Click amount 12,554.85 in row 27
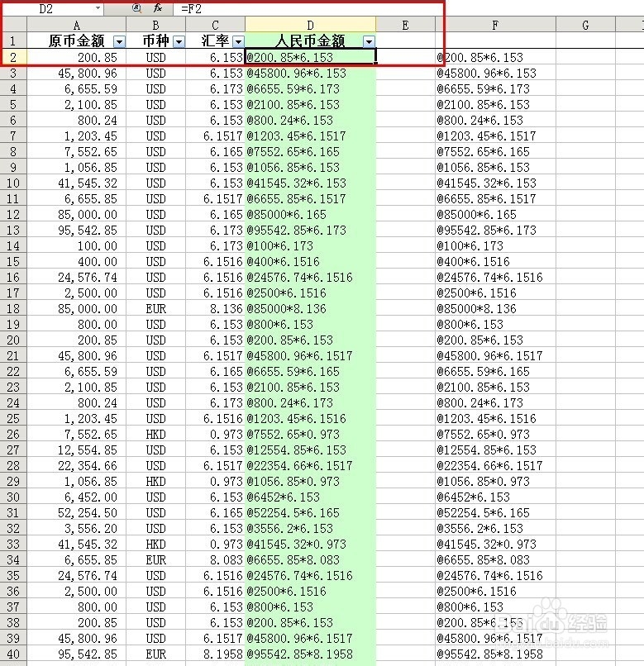This screenshot has width=644, height=666. [x=77, y=450]
